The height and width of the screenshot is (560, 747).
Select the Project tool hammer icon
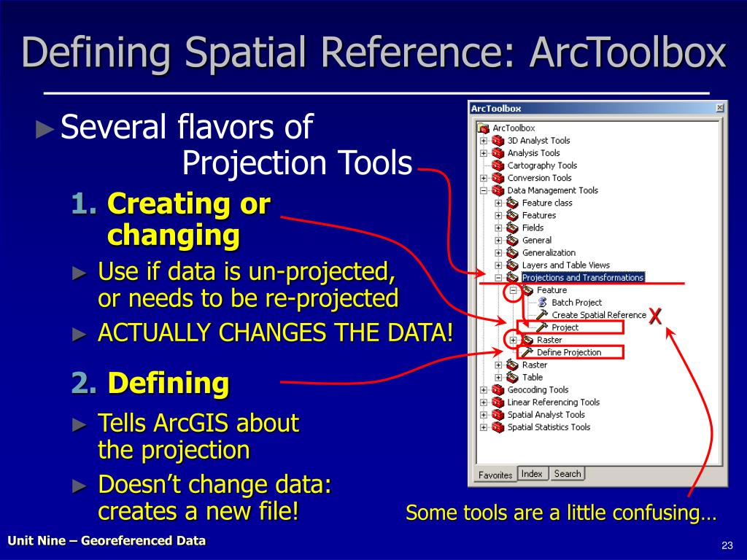[542, 327]
